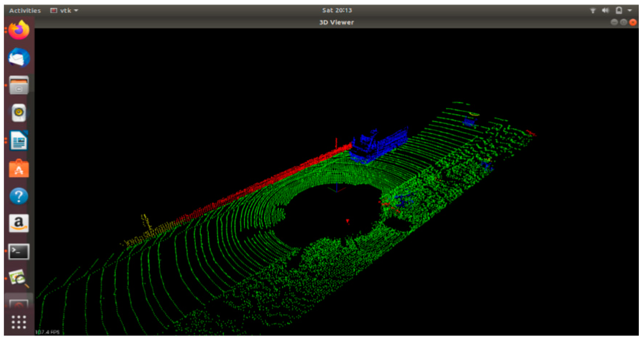Switch to the Terminal dock icon
The width and height of the screenshot is (644, 340).
[19, 252]
